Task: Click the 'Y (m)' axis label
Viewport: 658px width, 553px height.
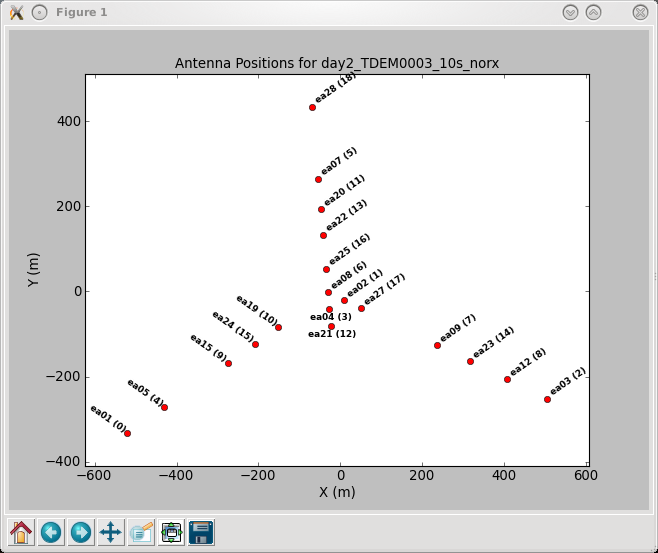Action: [x=33, y=270]
